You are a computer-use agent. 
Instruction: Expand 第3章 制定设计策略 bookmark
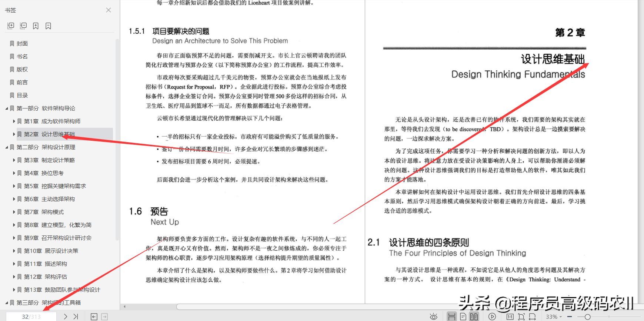(x=14, y=160)
